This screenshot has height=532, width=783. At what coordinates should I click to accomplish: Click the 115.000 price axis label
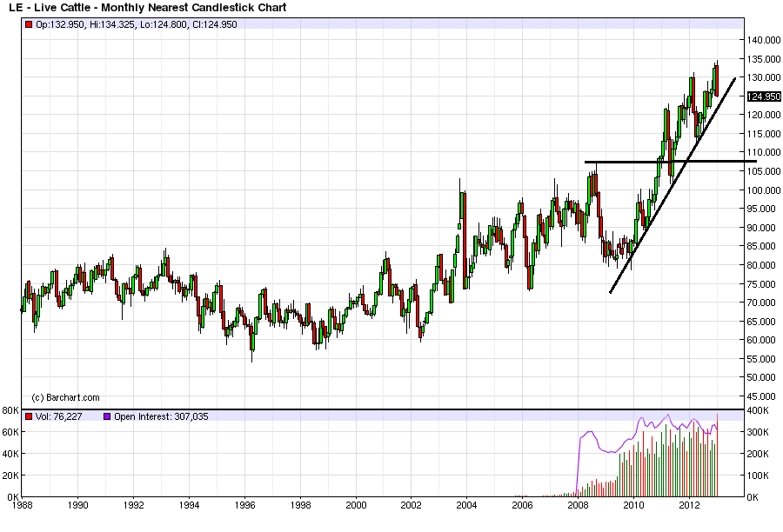(x=764, y=134)
